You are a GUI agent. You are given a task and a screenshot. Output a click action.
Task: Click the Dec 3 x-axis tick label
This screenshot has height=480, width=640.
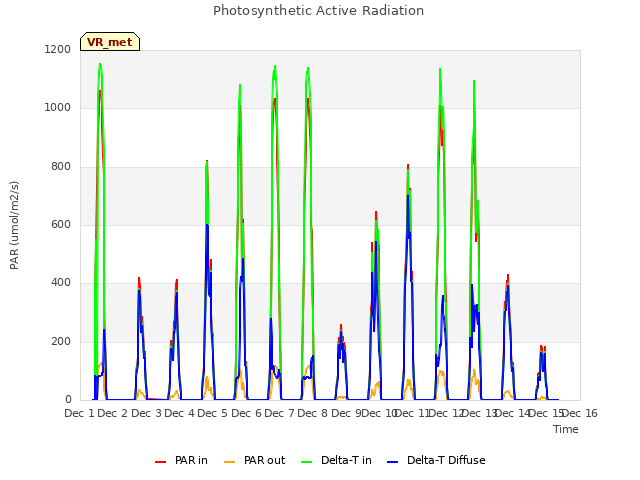(146, 413)
